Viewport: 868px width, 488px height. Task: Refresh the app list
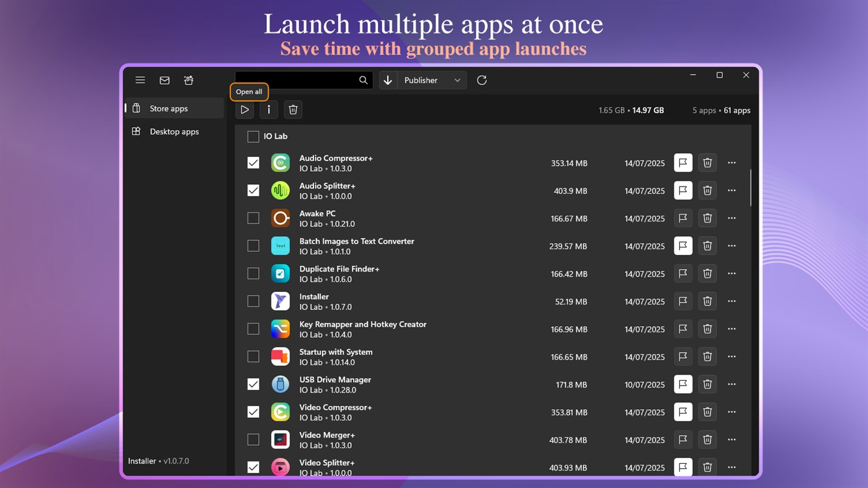[x=481, y=79]
